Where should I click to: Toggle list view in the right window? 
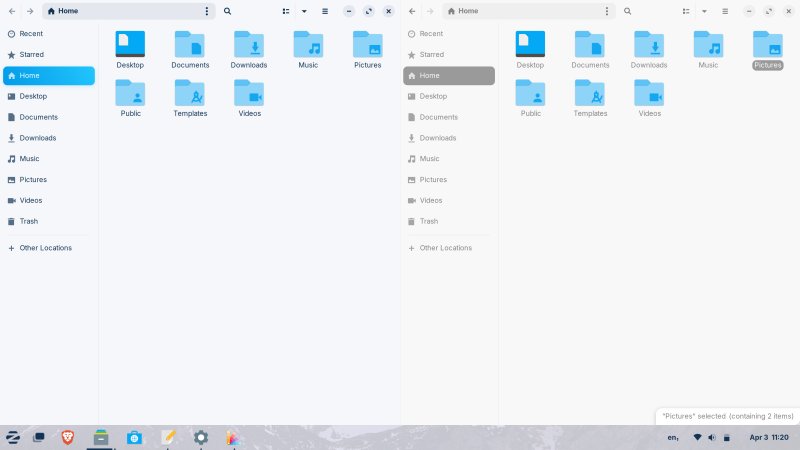click(686, 11)
